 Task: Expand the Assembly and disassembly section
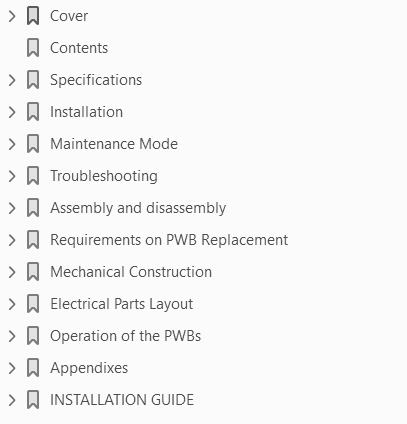coord(12,208)
